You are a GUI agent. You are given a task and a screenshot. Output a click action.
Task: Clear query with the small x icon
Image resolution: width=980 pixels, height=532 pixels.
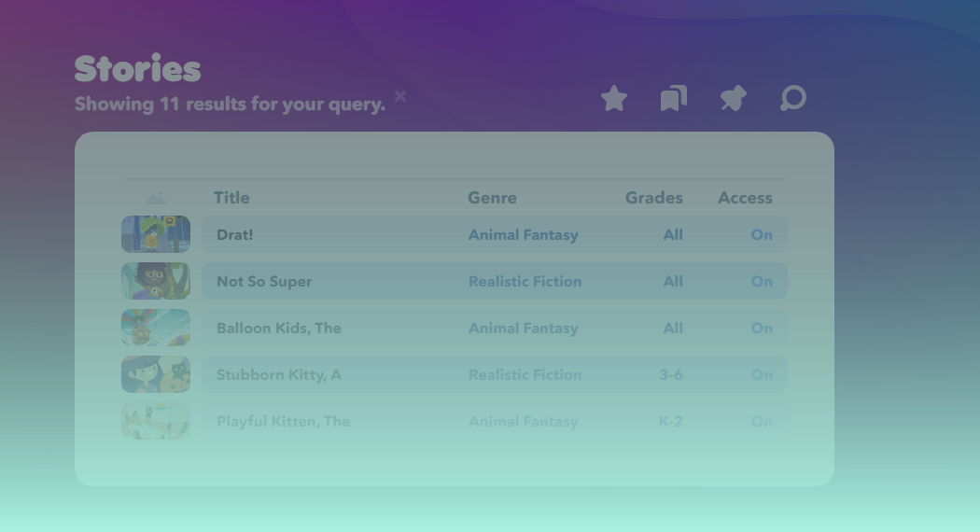(x=400, y=96)
